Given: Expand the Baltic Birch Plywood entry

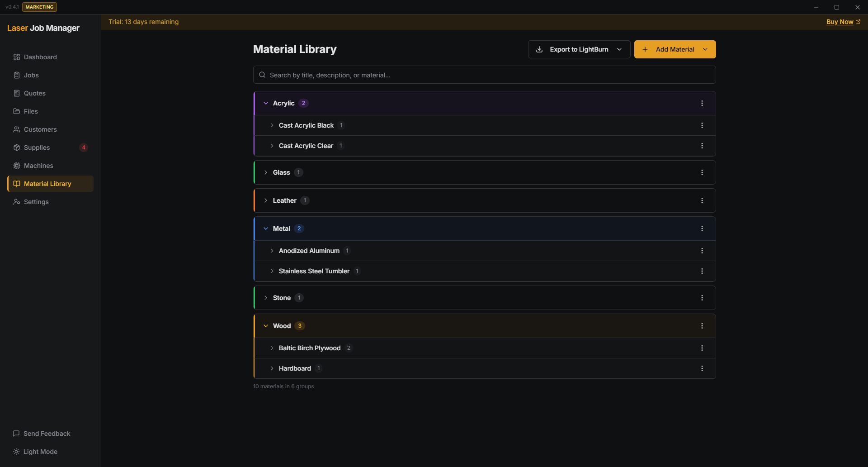Looking at the screenshot, I should (272, 348).
